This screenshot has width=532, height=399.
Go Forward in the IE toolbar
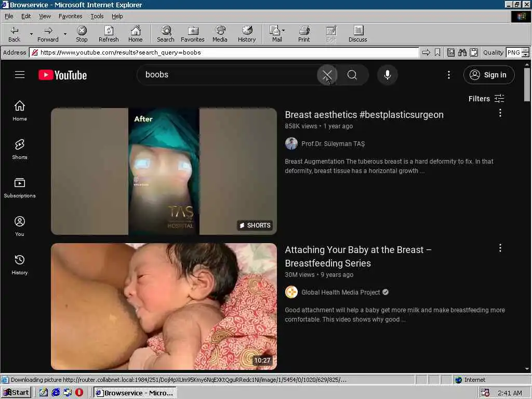point(48,34)
